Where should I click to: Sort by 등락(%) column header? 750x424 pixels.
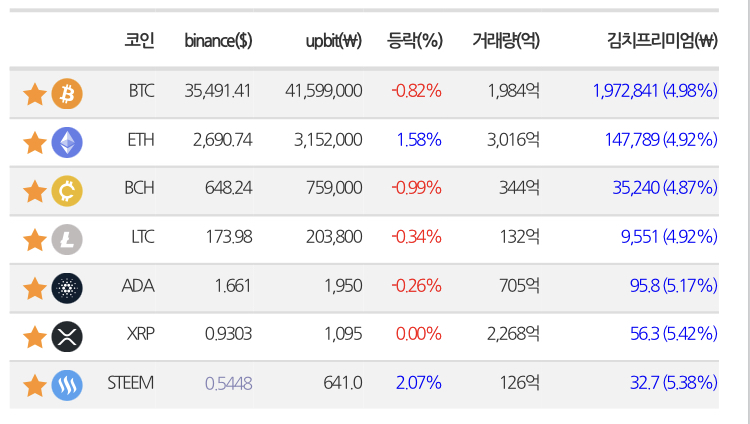414,41
